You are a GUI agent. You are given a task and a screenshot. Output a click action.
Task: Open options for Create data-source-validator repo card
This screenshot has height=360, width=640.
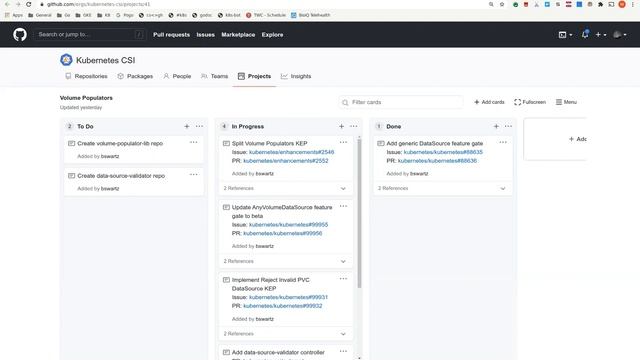tap(193, 175)
